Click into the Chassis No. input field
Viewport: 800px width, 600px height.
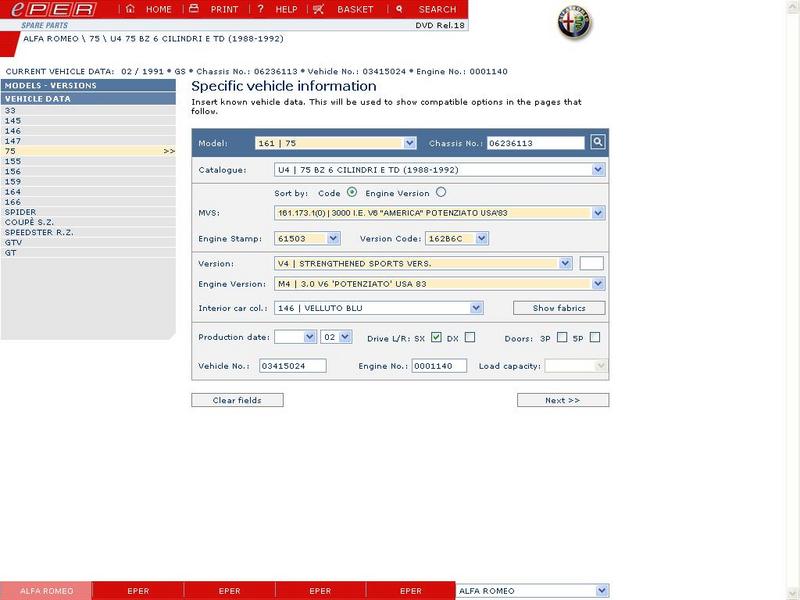point(536,143)
